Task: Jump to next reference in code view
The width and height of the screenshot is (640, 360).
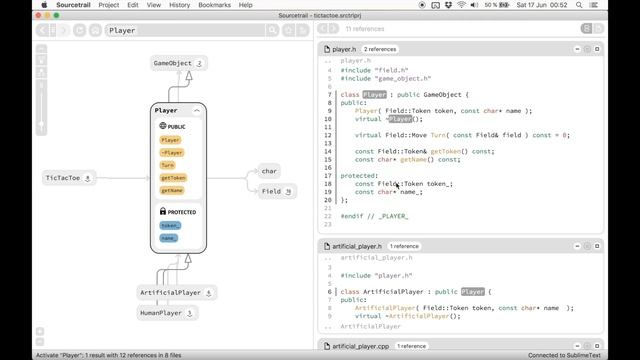Action: tap(333, 28)
